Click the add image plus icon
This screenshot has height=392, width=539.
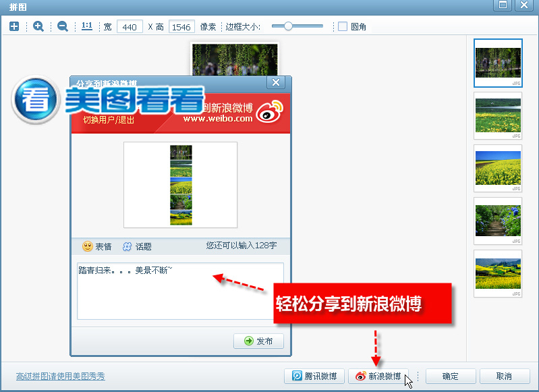(x=14, y=26)
